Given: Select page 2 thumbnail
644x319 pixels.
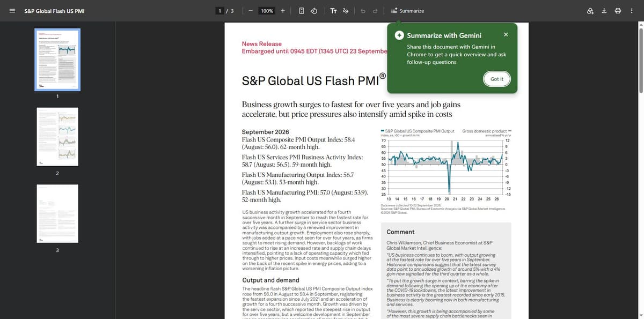Looking at the screenshot, I should (57, 138).
